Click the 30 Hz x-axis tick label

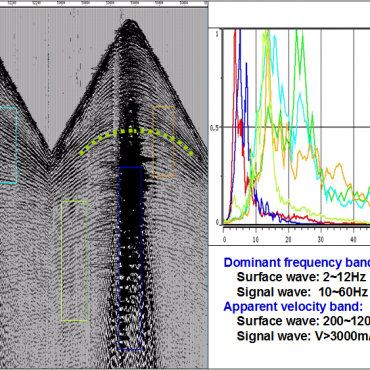(321, 240)
